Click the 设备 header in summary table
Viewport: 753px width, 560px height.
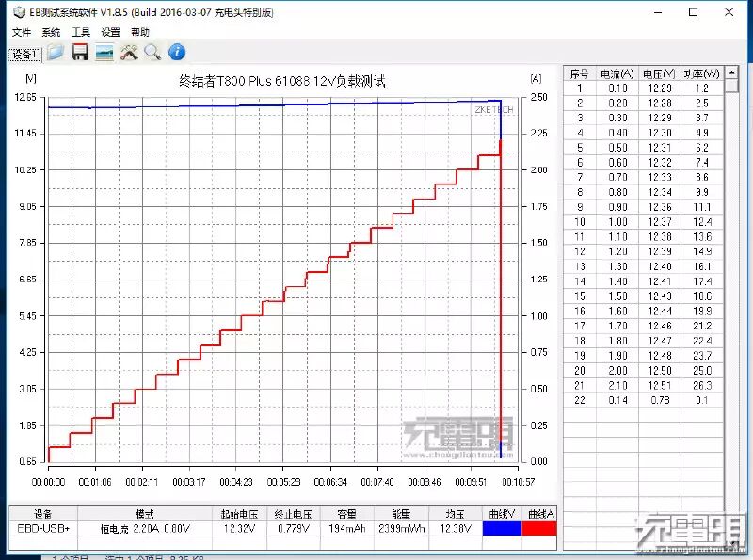(x=43, y=514)
